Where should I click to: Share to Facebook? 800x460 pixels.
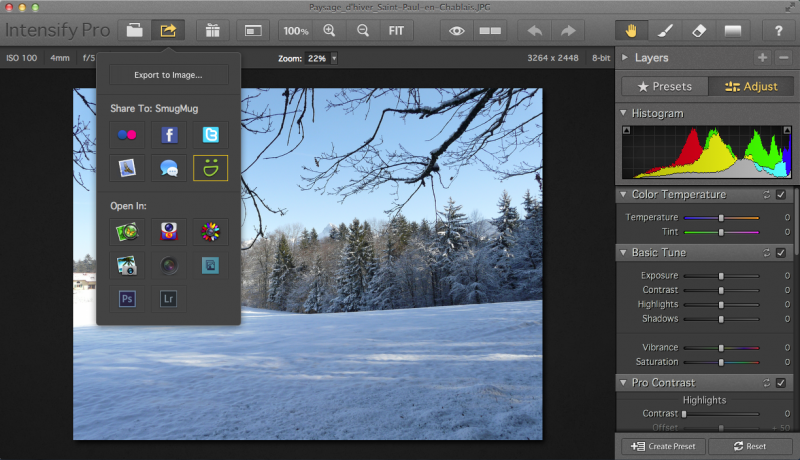169,135
